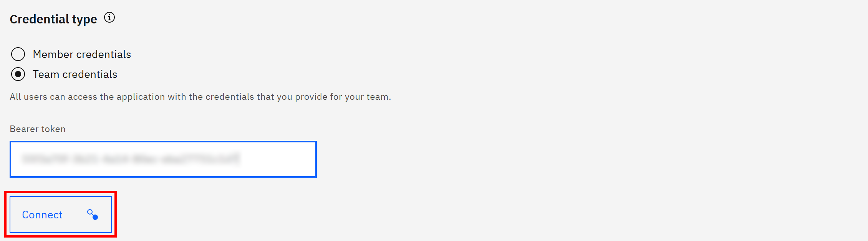Click the Credential type heading
868x241 pixels.
53,18
